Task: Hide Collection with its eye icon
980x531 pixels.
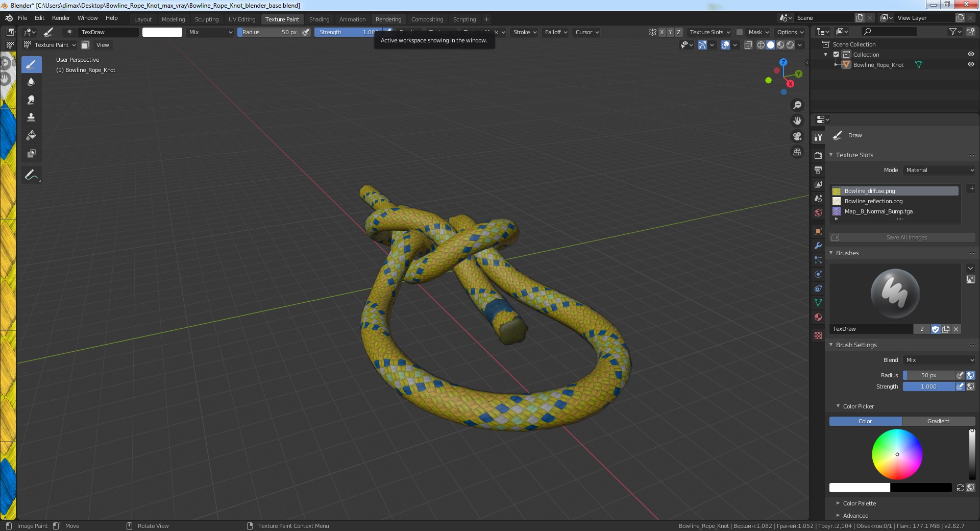Action: (971, 54)
